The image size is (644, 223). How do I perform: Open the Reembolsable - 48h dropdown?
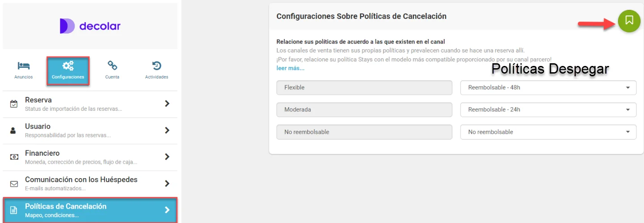point(548,87)
